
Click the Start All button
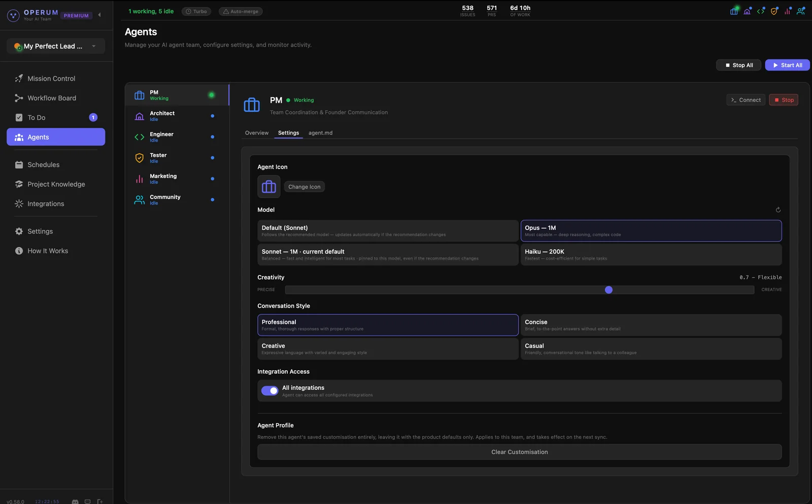[x=787, y=65]
